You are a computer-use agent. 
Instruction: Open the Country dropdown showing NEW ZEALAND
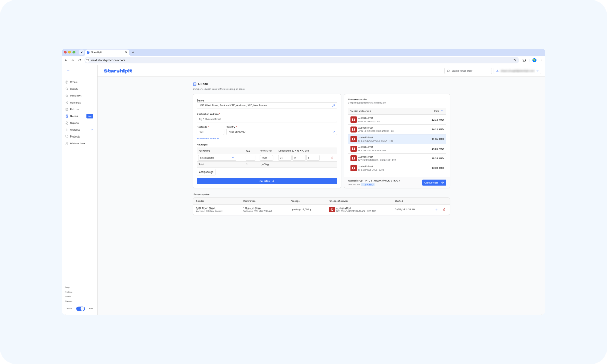282,132
